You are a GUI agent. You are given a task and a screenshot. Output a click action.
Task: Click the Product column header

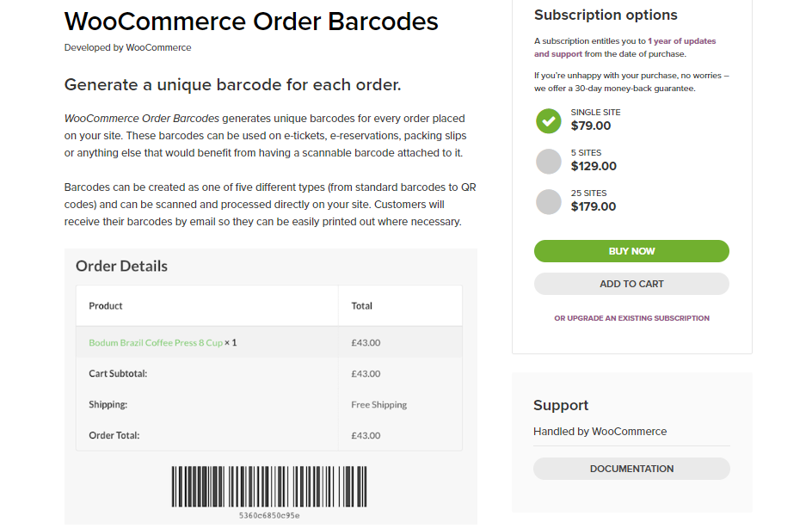(106, 305)
